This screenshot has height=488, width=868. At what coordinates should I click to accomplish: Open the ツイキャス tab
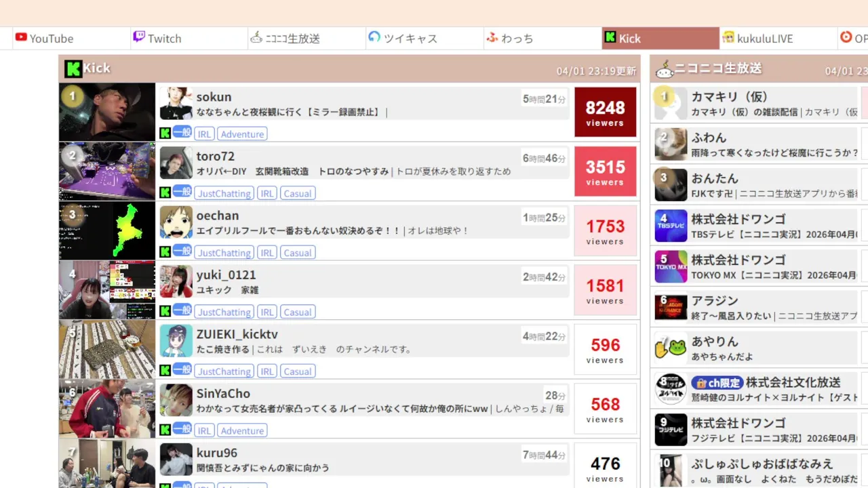[x=425, y=39]
